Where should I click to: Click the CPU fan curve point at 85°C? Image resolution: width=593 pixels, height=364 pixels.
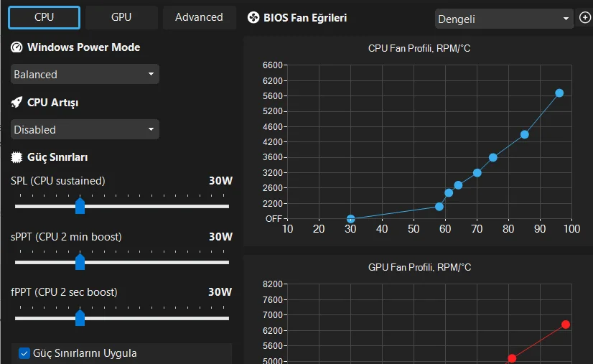click(525, 134)
